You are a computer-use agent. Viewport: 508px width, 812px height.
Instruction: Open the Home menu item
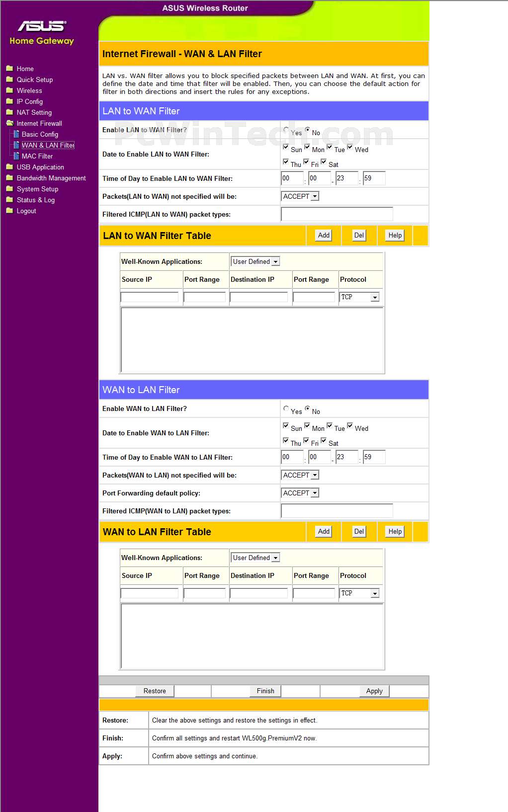pyautogui.click(x=25, y=69)
